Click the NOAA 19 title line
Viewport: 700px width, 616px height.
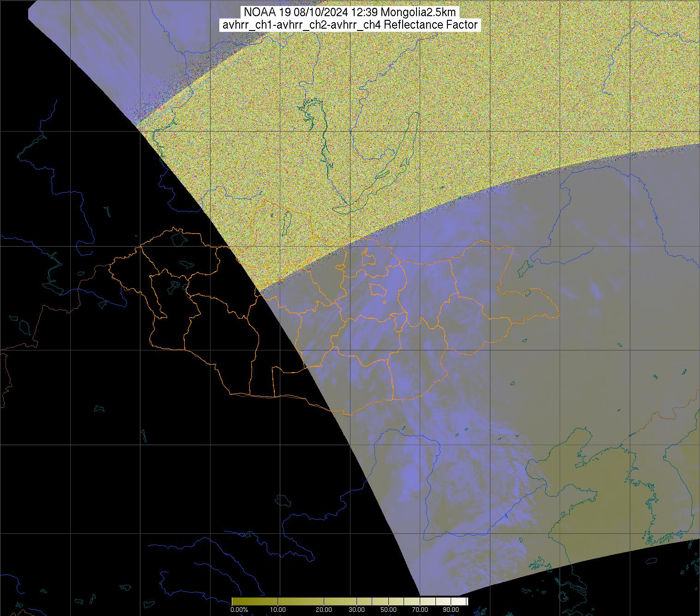tap(350, 12)
